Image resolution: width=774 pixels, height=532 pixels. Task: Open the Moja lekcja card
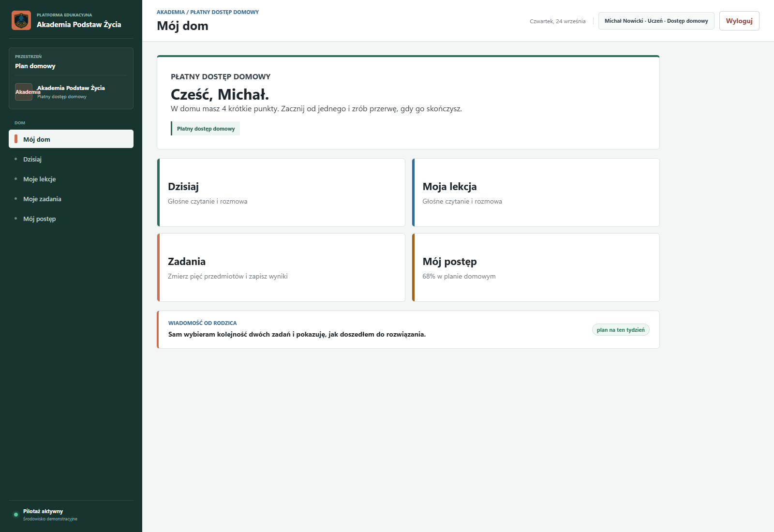pos(536,192)
